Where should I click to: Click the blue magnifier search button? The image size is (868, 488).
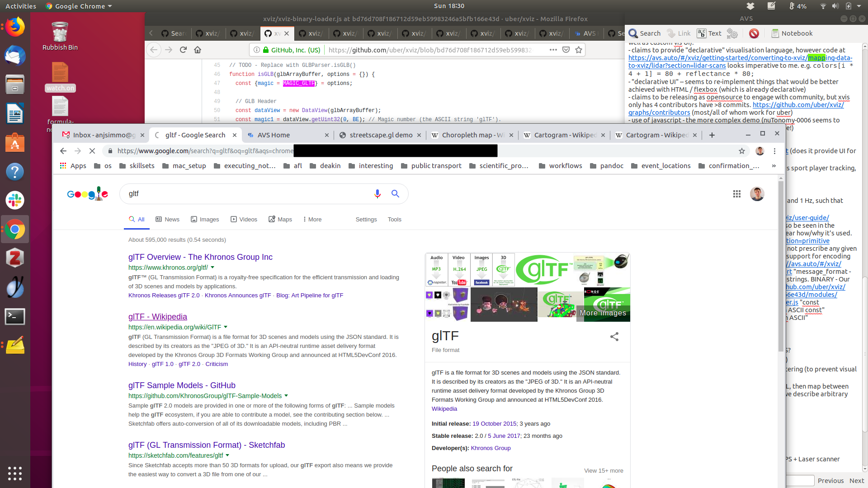[x=395, y=194]
